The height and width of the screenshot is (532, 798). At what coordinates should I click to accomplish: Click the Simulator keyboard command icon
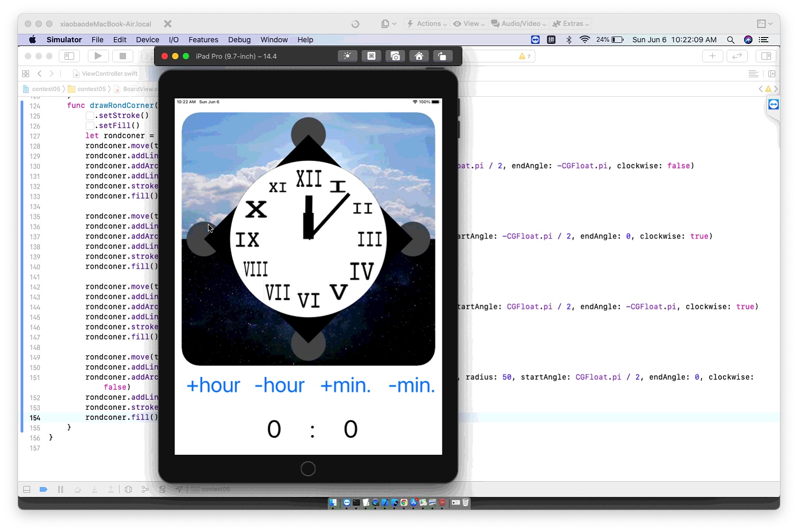tap(371, 56)
